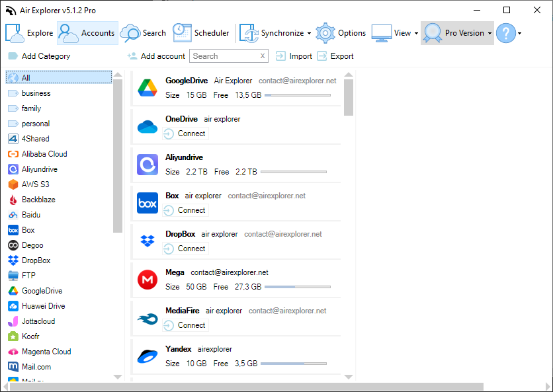Image resolution: width=553 pixels, height=392 pixels.
Task: Add a new cloud account
Action: [155, 56]
